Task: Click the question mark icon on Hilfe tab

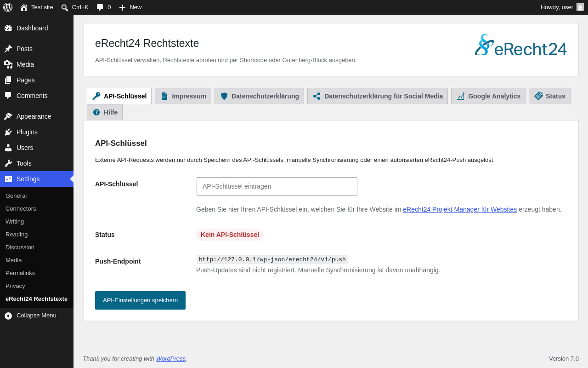Action: click(x=96, y=112)
